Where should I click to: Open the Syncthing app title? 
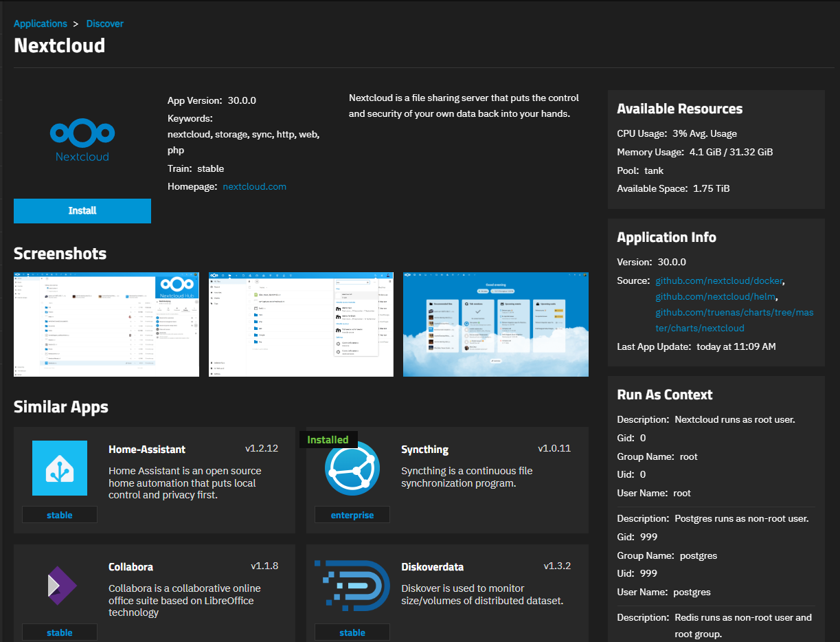[424, 450]
